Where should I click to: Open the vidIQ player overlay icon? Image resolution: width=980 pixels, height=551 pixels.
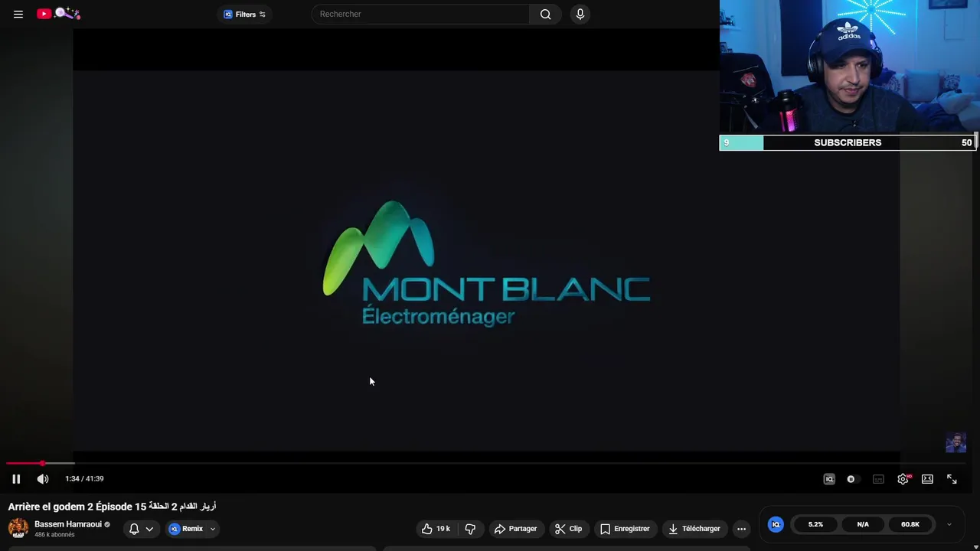(x=828, y=479)
